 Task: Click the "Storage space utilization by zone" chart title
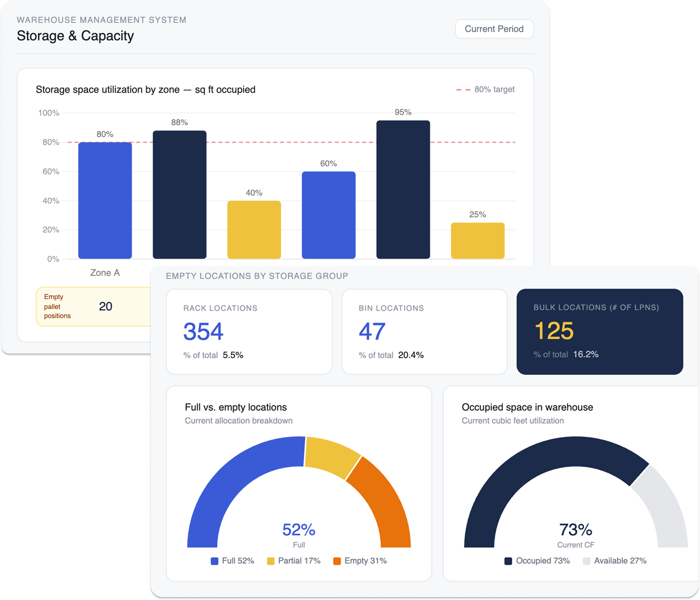[x=146, y=90]
